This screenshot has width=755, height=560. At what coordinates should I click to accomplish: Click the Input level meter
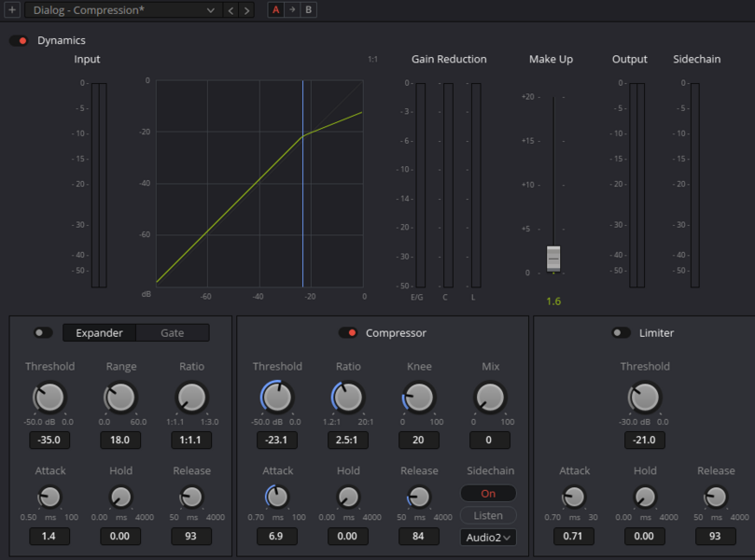tap(99, 186)
